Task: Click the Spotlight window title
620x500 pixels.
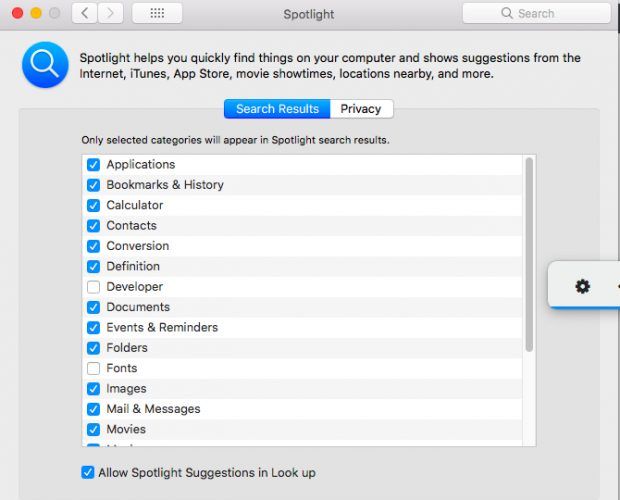Action: pyautogui.click(x=309, y=15)
